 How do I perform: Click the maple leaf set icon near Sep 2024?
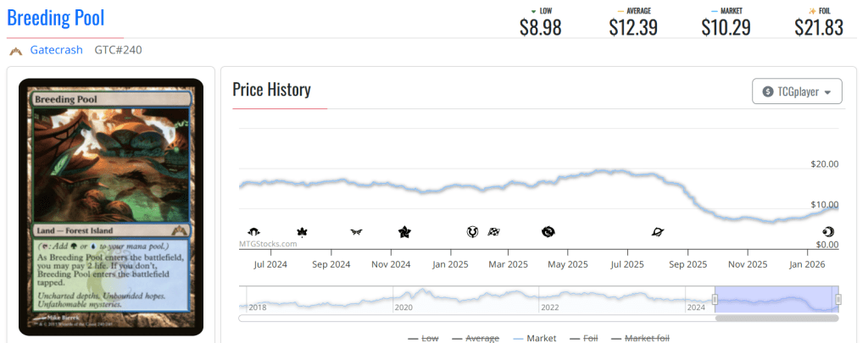[301, 231]
